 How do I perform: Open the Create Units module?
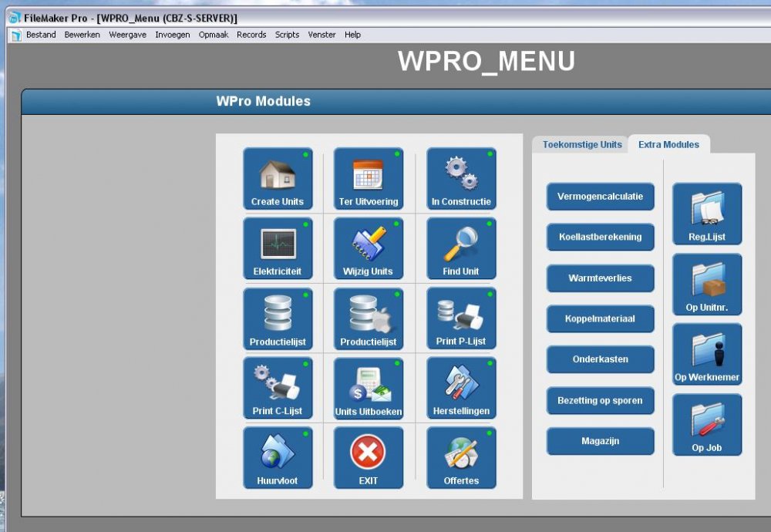pos(278,179)
